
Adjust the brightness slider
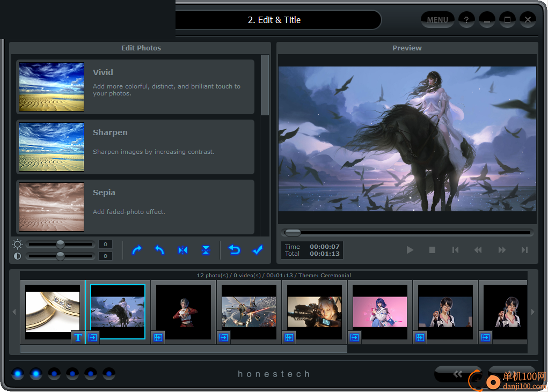point(60,245)
